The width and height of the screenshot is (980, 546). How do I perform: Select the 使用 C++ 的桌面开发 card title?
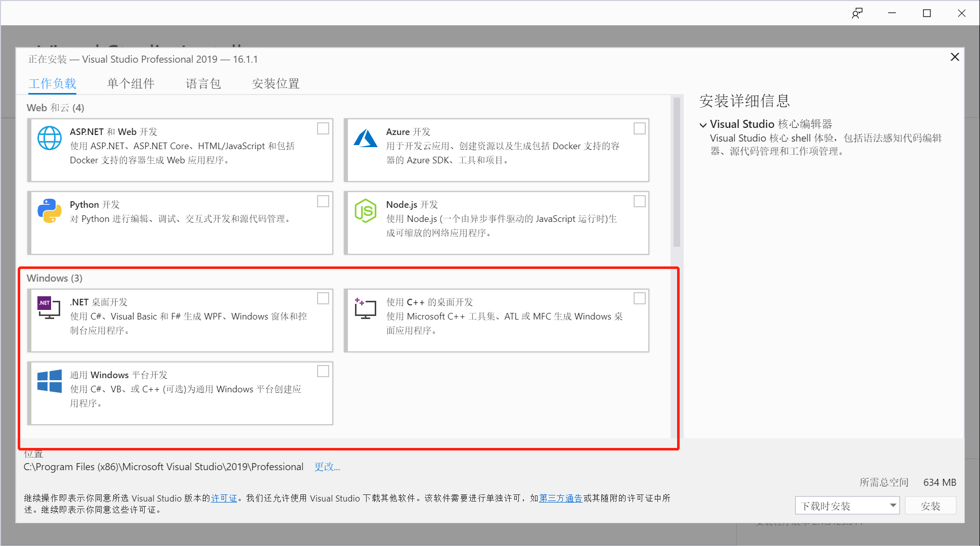[x=430, y=302]
